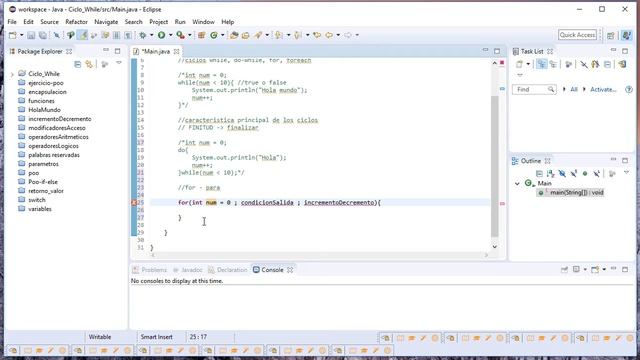Toggle Link with Editor in Package Explorer

[89, 64]
